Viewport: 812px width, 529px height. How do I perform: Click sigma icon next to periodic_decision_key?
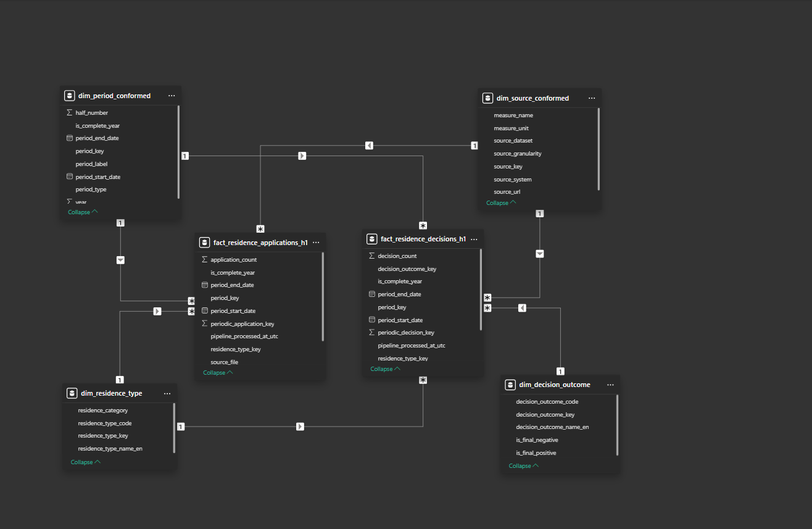[x=371, y=332]
